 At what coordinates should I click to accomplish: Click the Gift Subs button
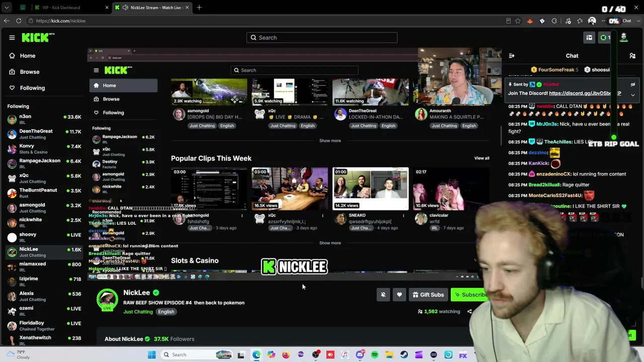point(428,295)
